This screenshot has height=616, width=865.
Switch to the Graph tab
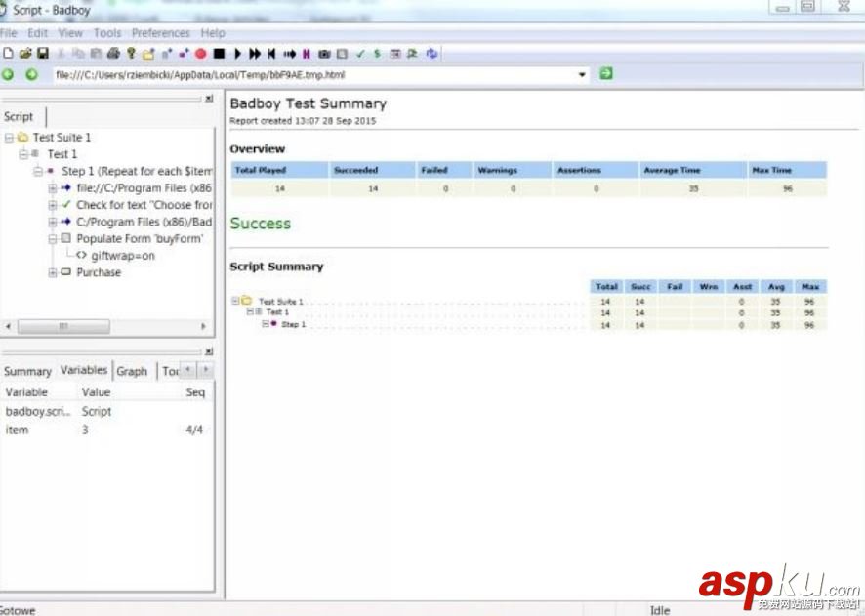coord(132,371)
